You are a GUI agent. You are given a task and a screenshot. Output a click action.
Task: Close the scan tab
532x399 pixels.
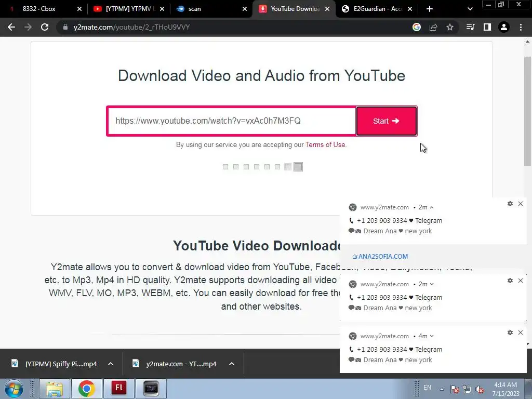(245, 9)
